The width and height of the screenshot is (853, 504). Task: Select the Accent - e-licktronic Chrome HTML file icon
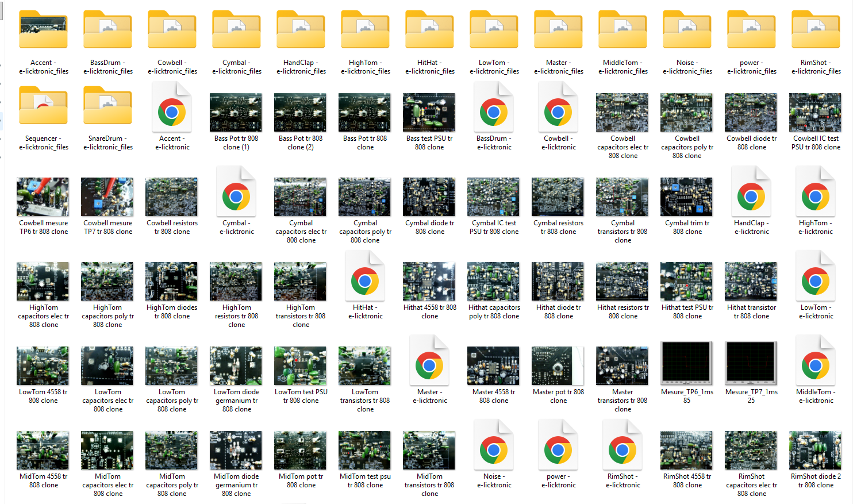(172, 107)
